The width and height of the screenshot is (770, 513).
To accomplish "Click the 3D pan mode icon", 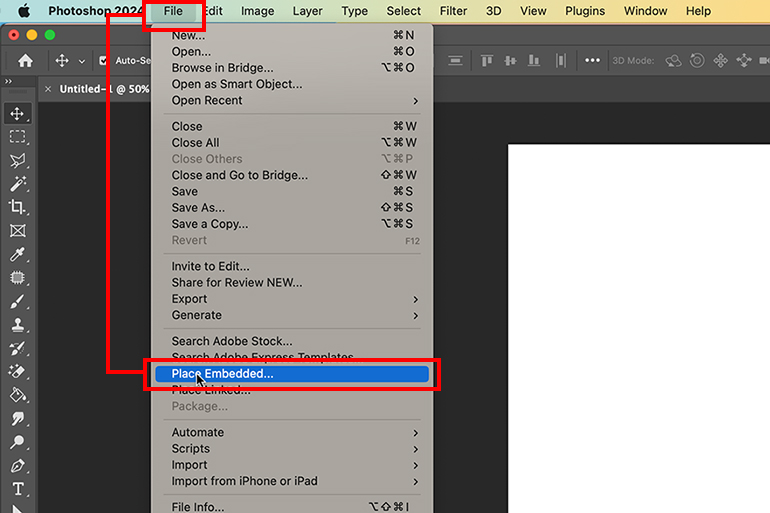I will point(720,61).
